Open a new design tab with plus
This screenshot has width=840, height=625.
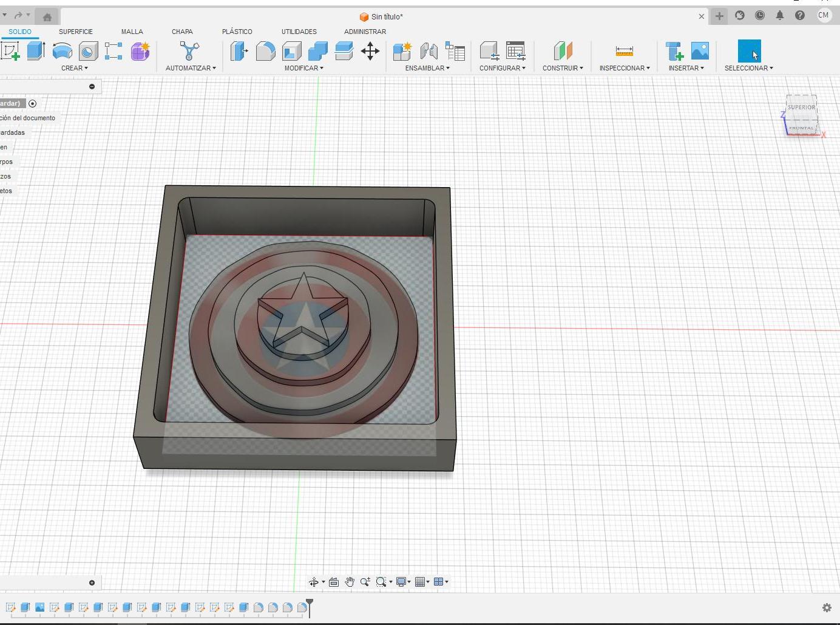point(719,16)
